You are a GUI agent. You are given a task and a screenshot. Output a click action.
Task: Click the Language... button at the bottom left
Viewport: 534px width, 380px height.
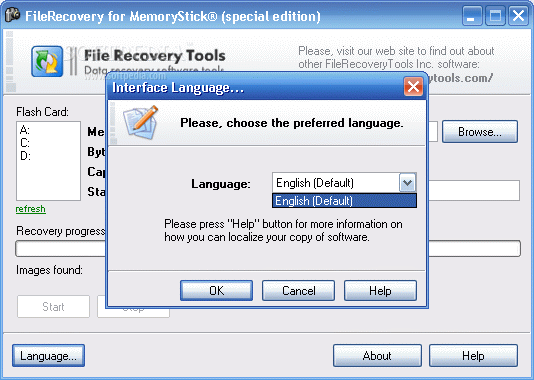[48, 356]
